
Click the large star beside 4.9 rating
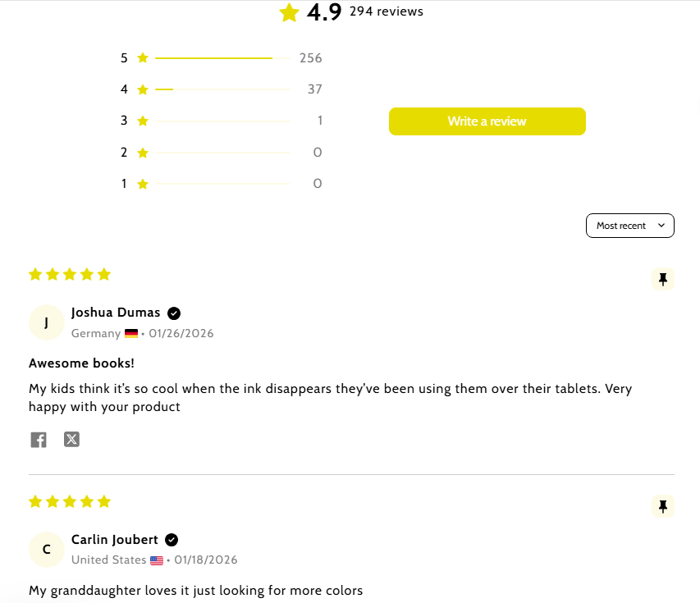tap(289, 12)
